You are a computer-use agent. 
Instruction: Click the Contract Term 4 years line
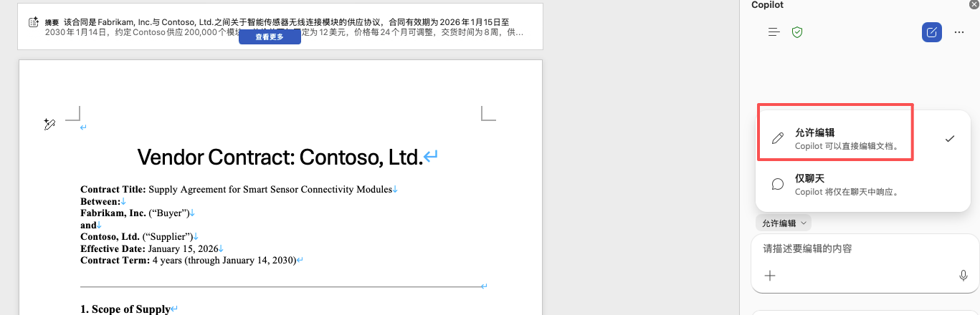(x=188, y=261)
